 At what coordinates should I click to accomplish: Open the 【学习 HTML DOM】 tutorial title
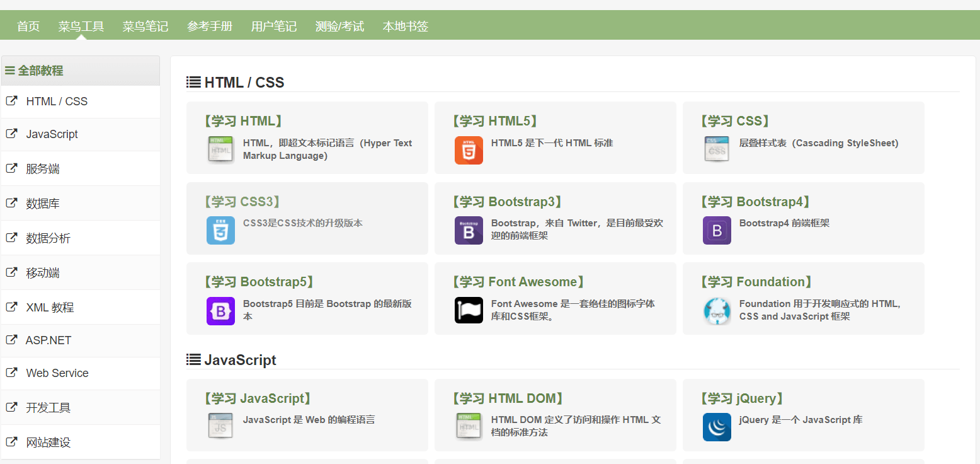[x=508, y=398]
